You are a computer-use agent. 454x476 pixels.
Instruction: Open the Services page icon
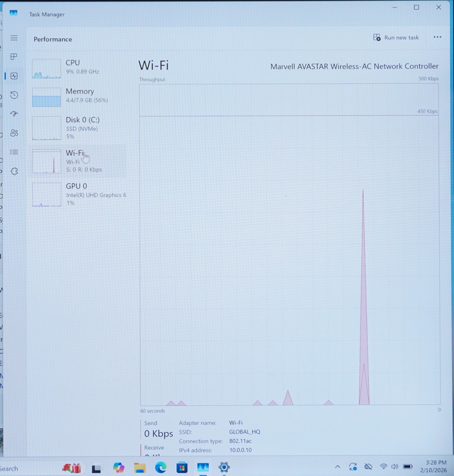14,171
